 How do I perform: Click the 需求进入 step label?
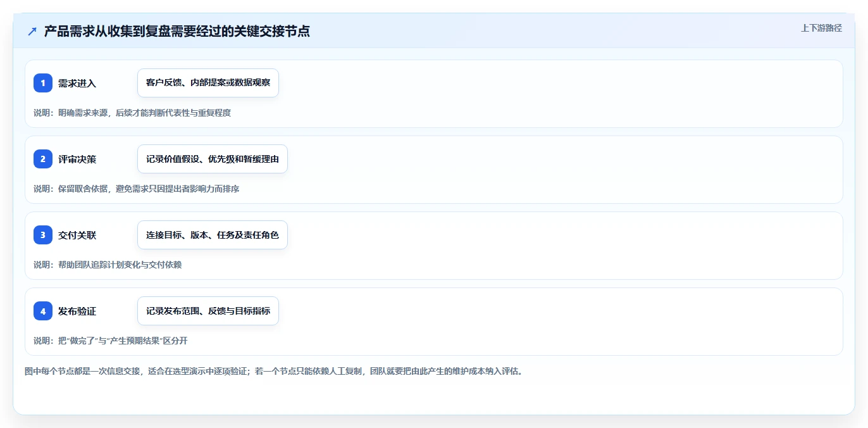77,84
